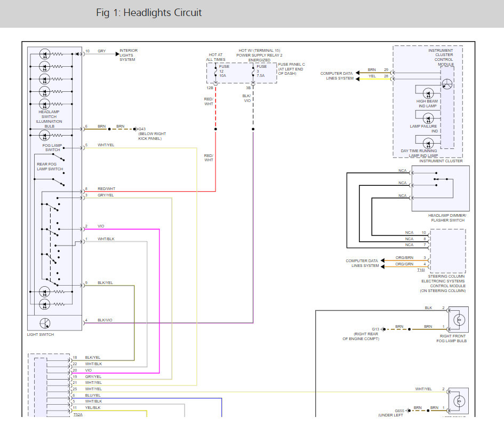504x433 pixels.
Task: Click the Day Time Running lamp indicator symbol
Action: 428,143
